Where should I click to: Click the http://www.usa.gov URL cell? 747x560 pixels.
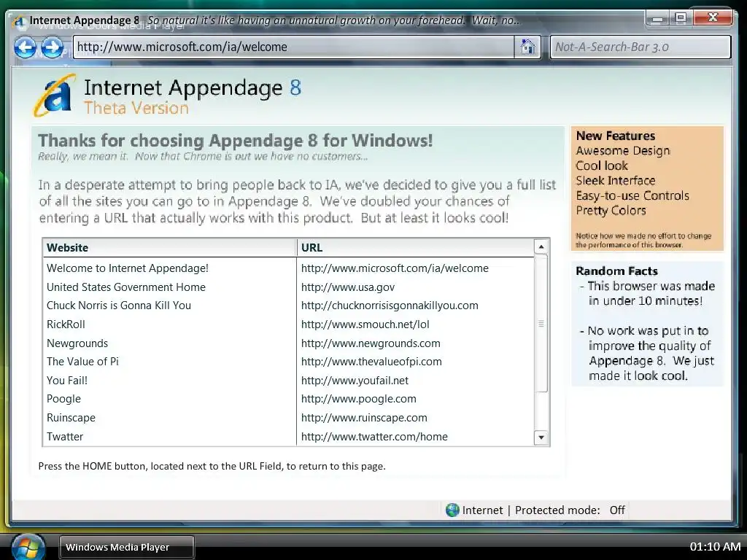click(348, 287)
